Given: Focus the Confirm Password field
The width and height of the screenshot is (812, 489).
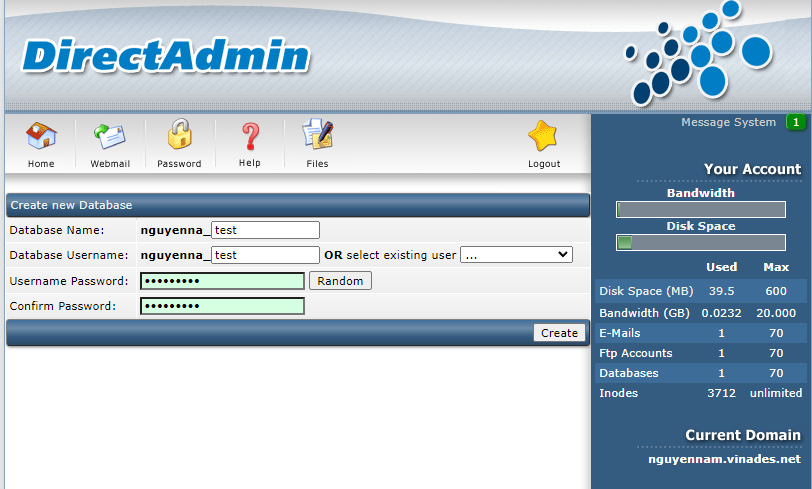Looking at the screenshot, I should tap(222, 306).
